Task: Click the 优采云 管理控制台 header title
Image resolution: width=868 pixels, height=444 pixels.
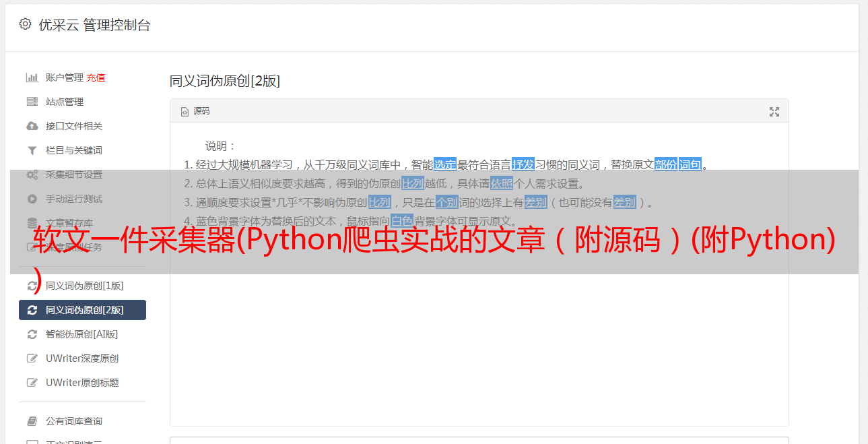Action: [x=94, y=25]
